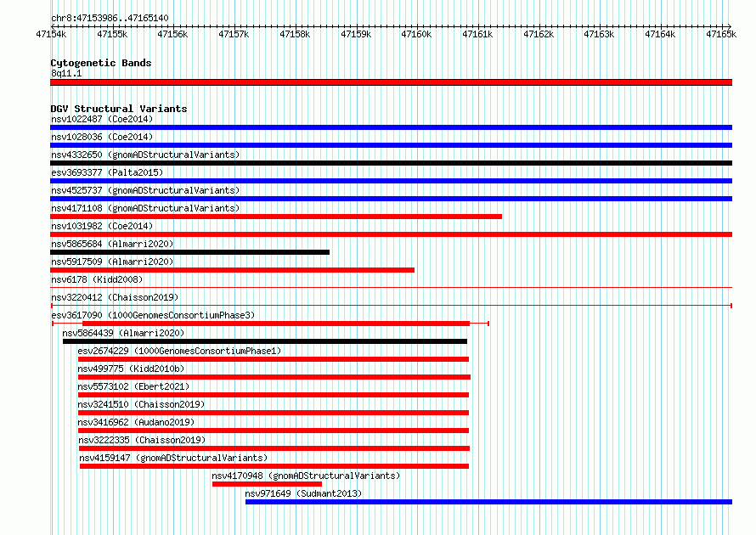Click nsv5864439 (Almarri2020) label

click(123, 333)
